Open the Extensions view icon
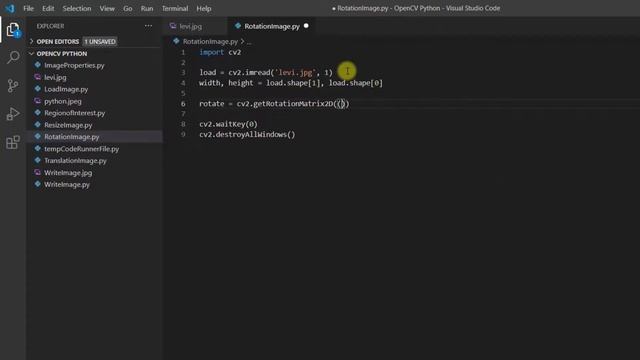The width and height of the screenshot is (640, 360). [x=13, y=142]
